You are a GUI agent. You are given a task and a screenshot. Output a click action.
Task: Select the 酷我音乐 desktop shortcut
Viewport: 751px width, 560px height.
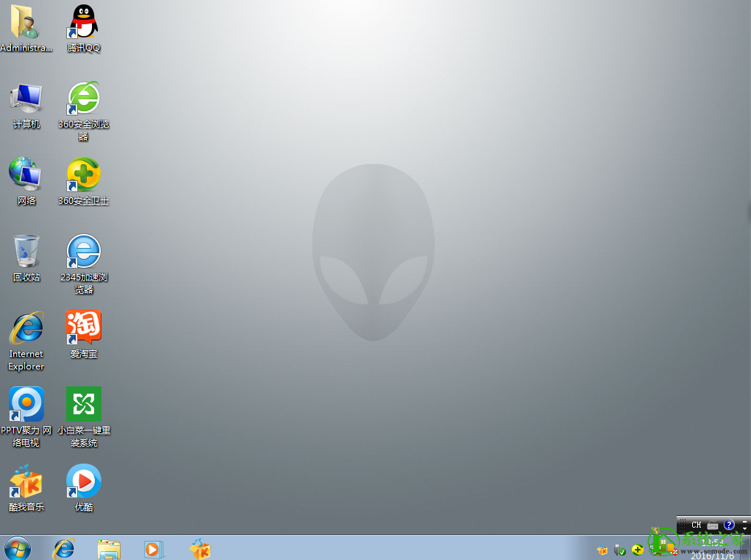tap(26, 481)
